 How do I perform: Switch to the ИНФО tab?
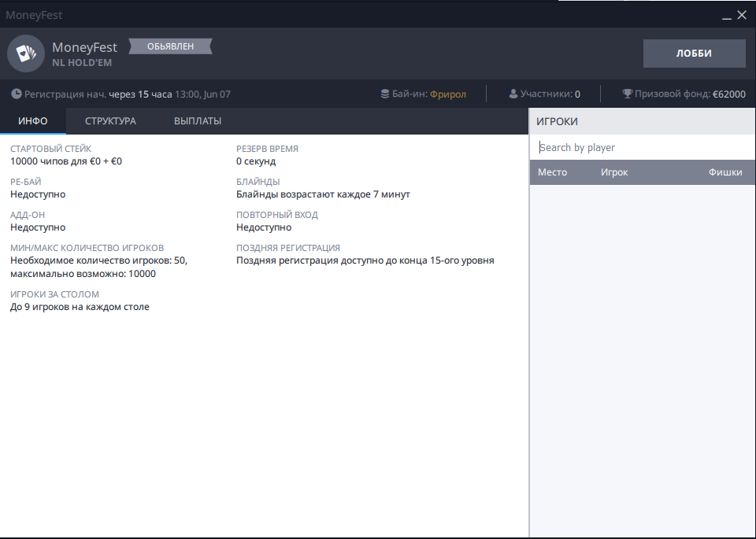tap(33, 121)
